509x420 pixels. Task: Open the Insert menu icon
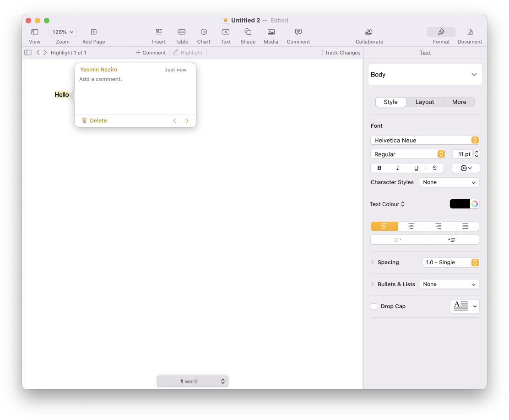pos(159,33)
